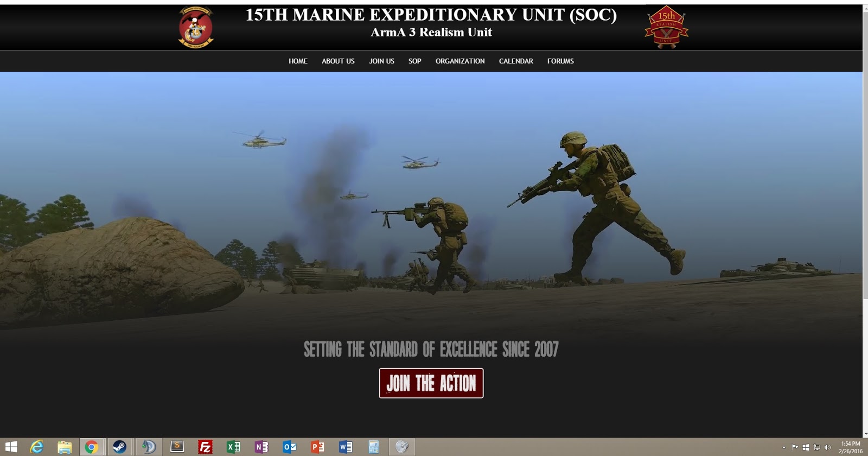The height and width of the screenshot is (456, 868).
Task: Switch to Google Chrome in the taskbar
Action: [x=92, y=447]
